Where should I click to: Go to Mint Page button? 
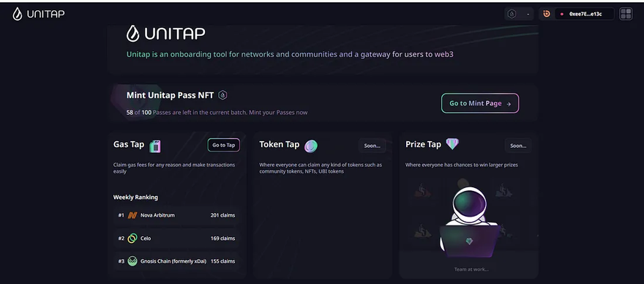click(480, 103)
